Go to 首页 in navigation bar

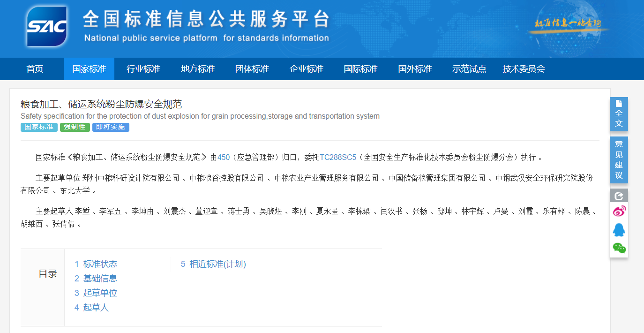click(x=35, y=69)
